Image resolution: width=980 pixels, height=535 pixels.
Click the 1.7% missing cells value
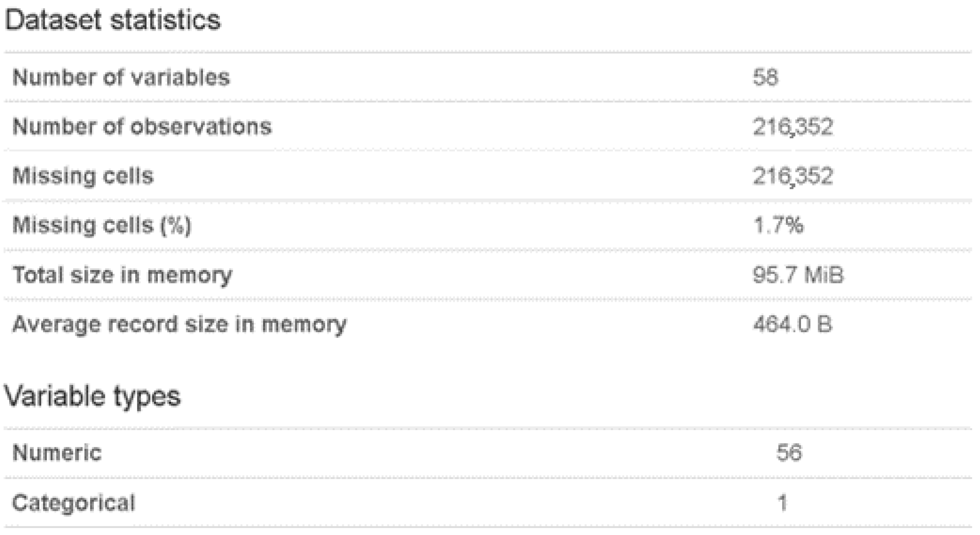click(778, 225)
